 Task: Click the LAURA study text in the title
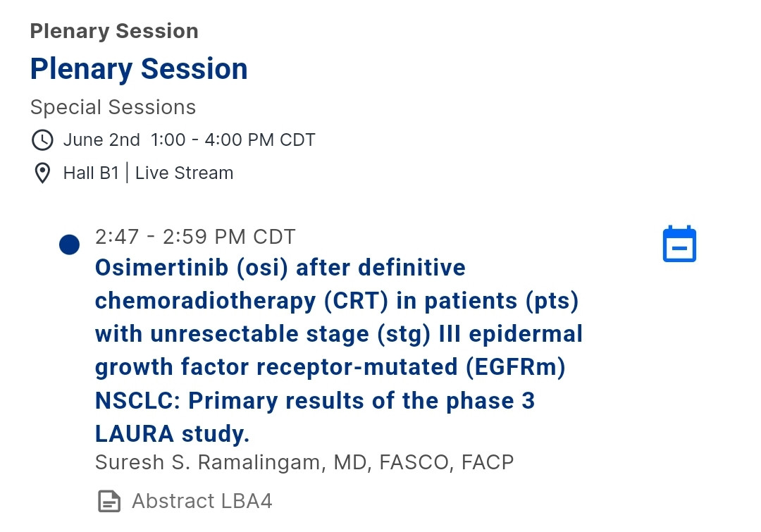pyautogui.click(x=172, y=433)
